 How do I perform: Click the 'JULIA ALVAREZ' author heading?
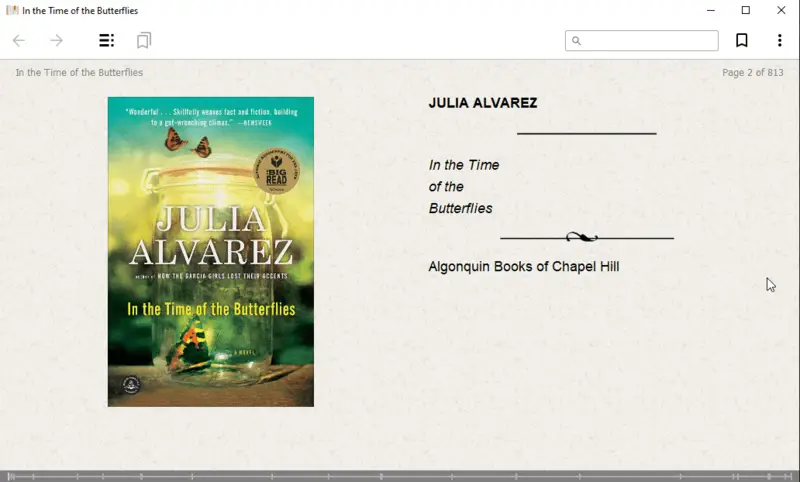coord(483,103)
